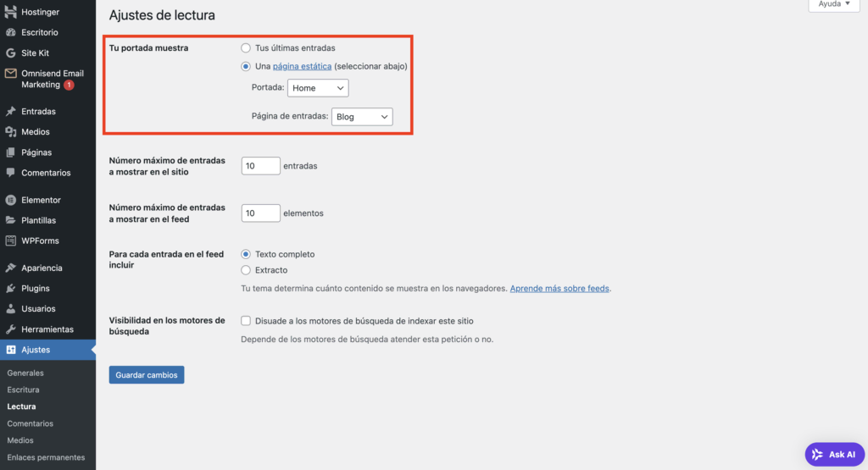Open the Portada dropdown showing Home
The width and height of the screenshot is (868, 470).
pos(318,88)
